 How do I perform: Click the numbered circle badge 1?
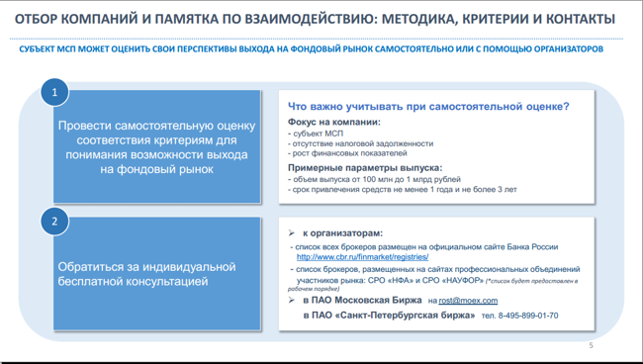[54, 92]
